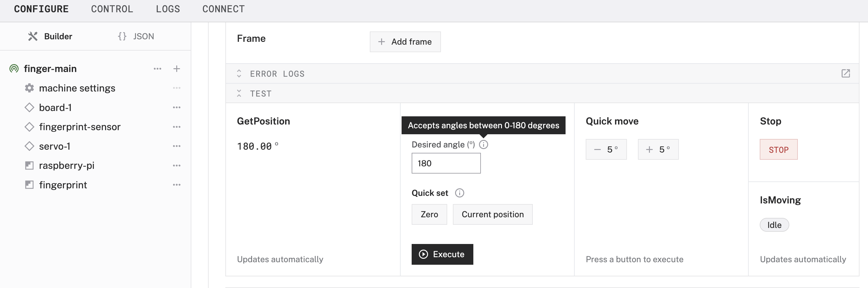Viewport: 868px width, 288px height.
Task: Open error logs in new window icon
Action: [845, 73]
